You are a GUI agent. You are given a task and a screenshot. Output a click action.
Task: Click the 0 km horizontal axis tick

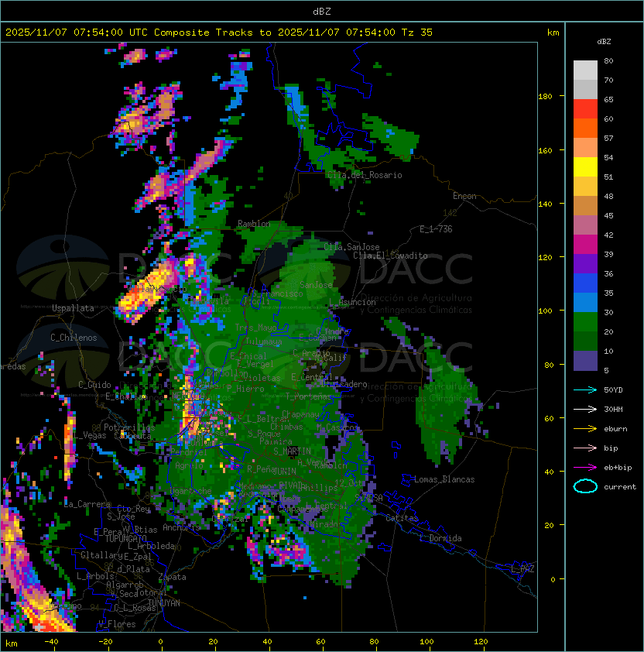pyautogui.click(x=160, y=642)
